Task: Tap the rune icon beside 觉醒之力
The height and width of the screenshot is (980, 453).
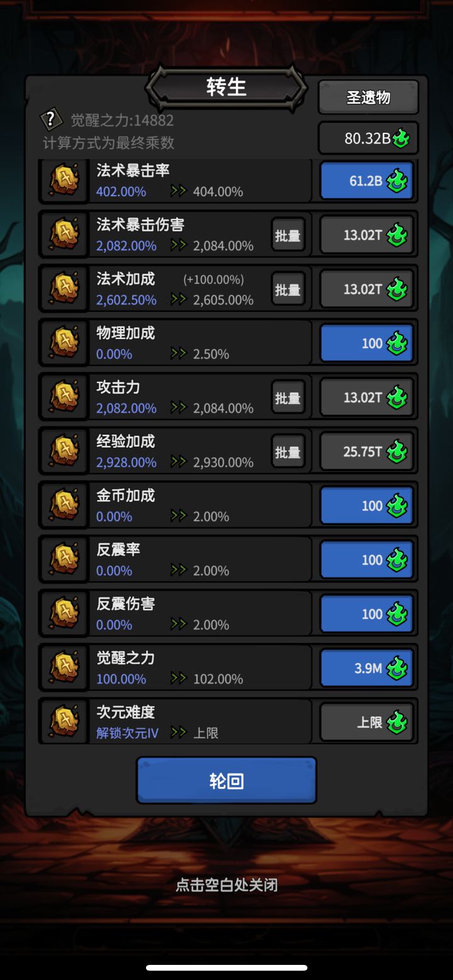Action: pos(64,668)
